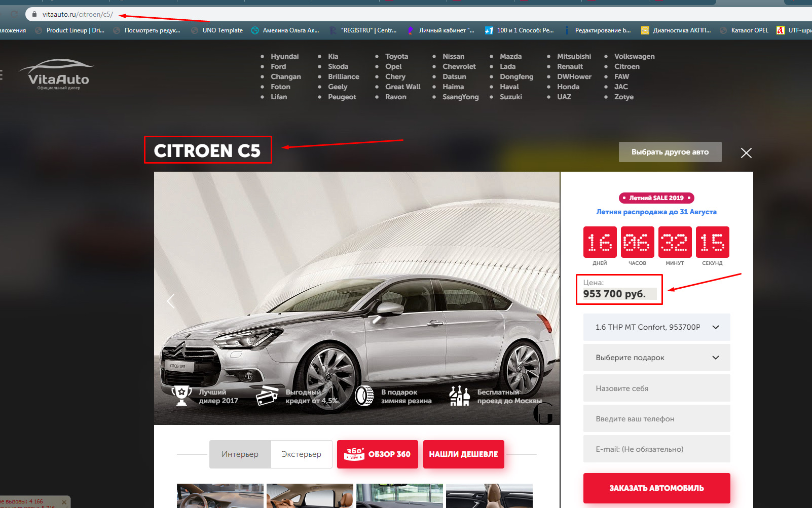
Task: Focus the Назовите себя name field
Action: pyautogui.click(x=657, y=388)
